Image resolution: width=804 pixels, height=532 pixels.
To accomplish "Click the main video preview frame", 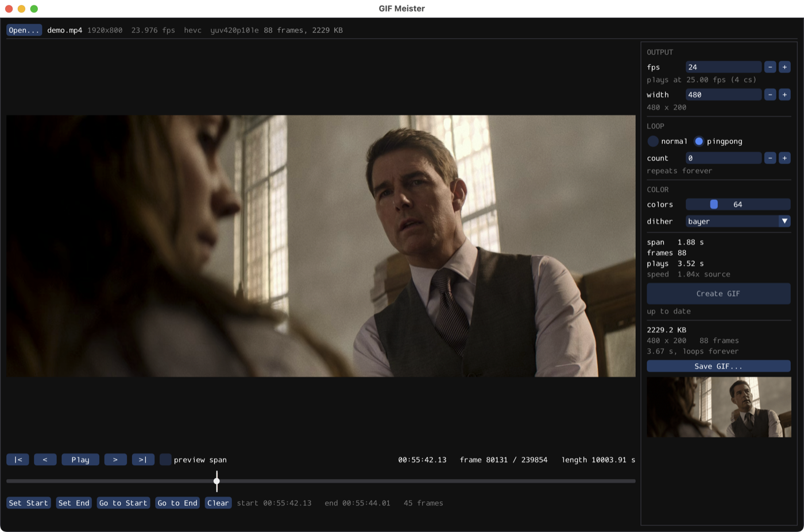I will 321,246.
